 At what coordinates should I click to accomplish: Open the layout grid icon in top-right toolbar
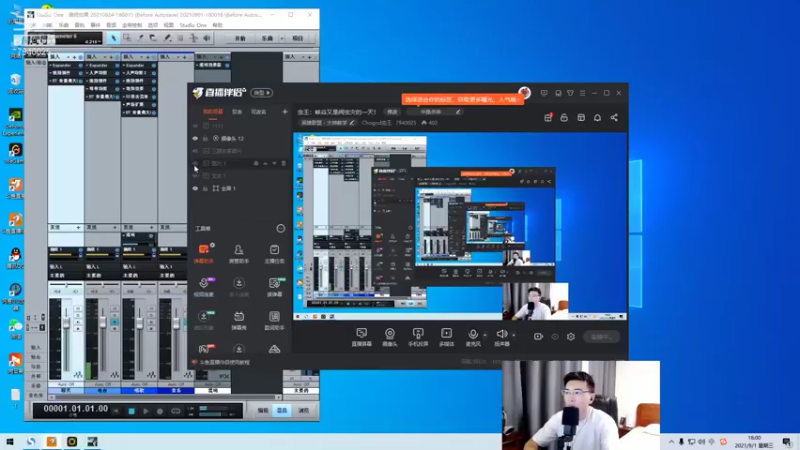pos(581,118)
